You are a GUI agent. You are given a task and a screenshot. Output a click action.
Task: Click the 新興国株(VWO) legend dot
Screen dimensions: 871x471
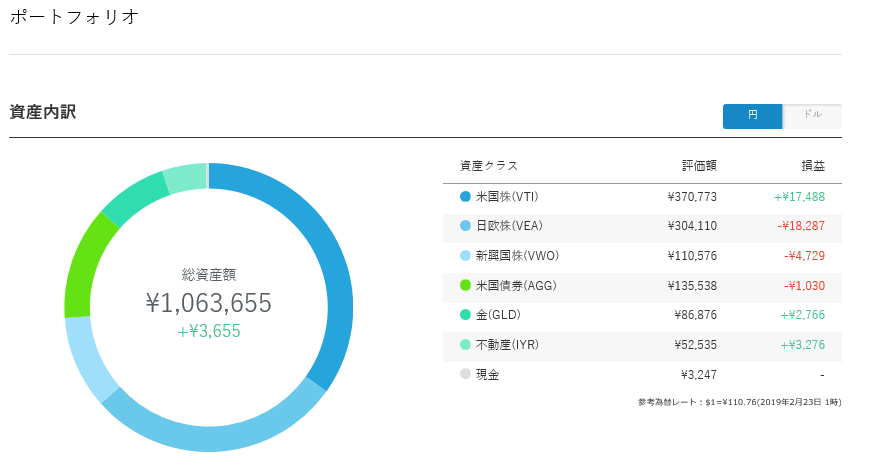pyautogui.click(x=465, y=256)
